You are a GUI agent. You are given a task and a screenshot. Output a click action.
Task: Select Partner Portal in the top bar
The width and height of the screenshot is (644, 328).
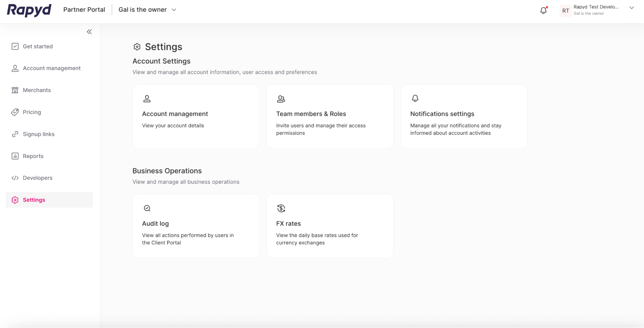point(84,10)
